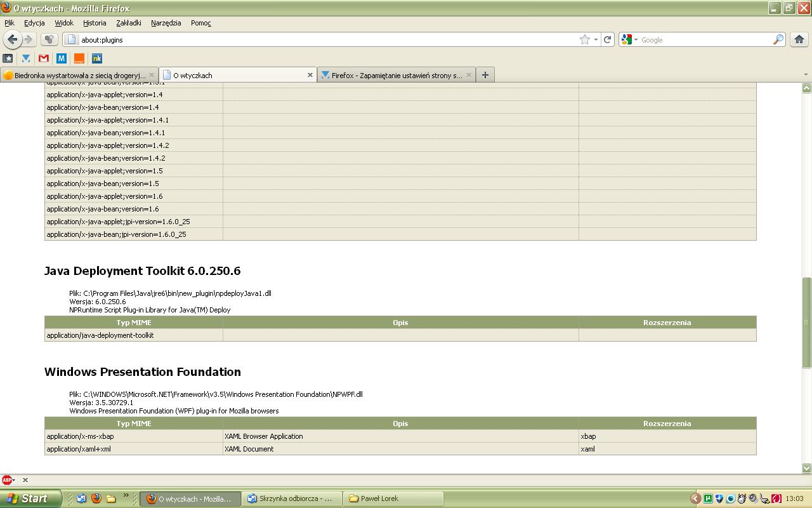
Task: Click the round blue tray icon
Action: 731,498
